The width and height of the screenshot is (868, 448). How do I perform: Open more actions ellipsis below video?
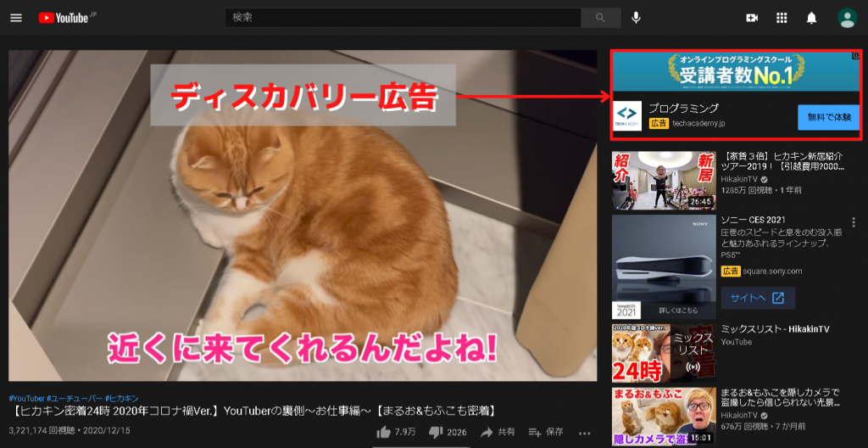[x=585, y=433]
